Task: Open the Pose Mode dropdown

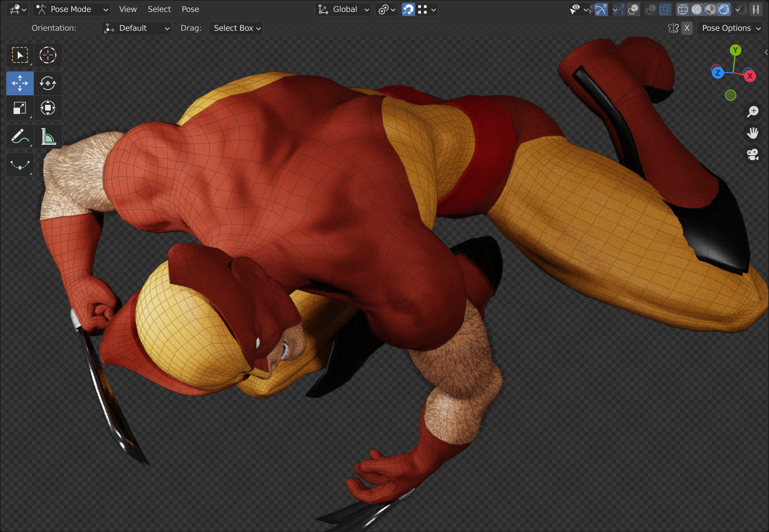Action: pos(71,9)
